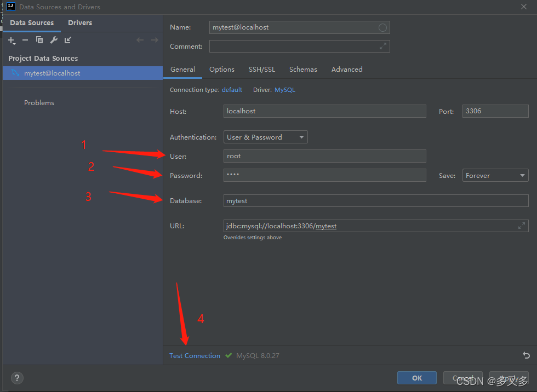The image size is (537, 392).
Task: Open the Options tab
Action: click(x=221, y=70)
